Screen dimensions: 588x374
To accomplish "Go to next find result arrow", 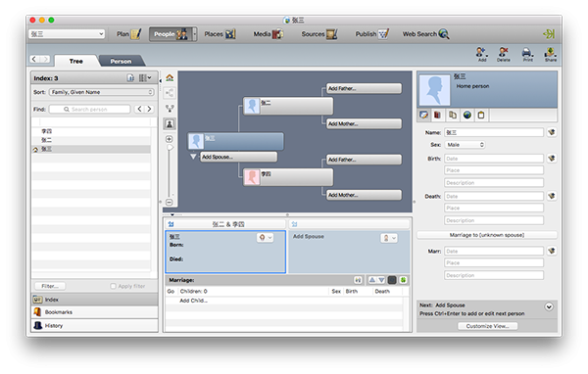I will point(149,109).
